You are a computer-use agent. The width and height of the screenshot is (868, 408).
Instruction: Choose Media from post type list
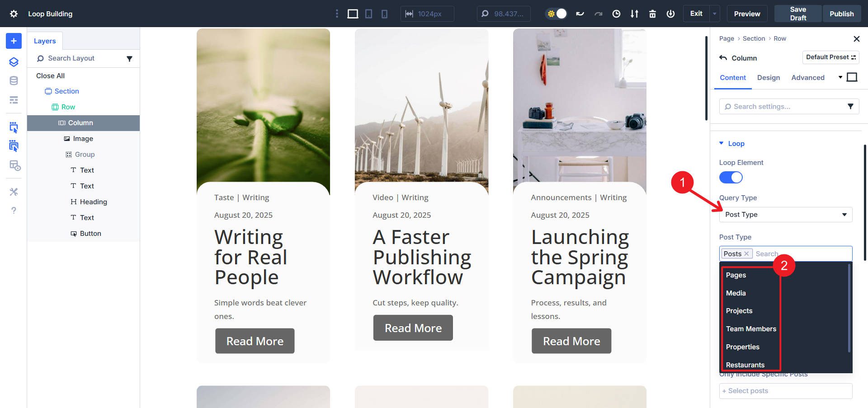click(x=736, y=293)
